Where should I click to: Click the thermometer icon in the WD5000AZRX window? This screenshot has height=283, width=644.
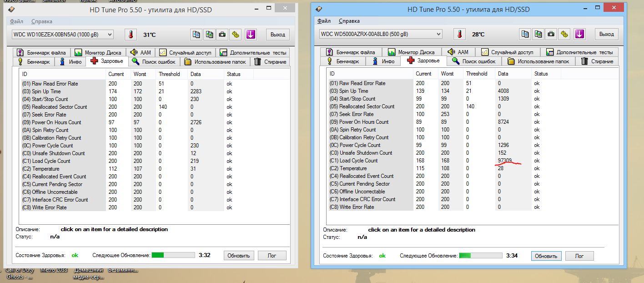[x=460, y=34]
